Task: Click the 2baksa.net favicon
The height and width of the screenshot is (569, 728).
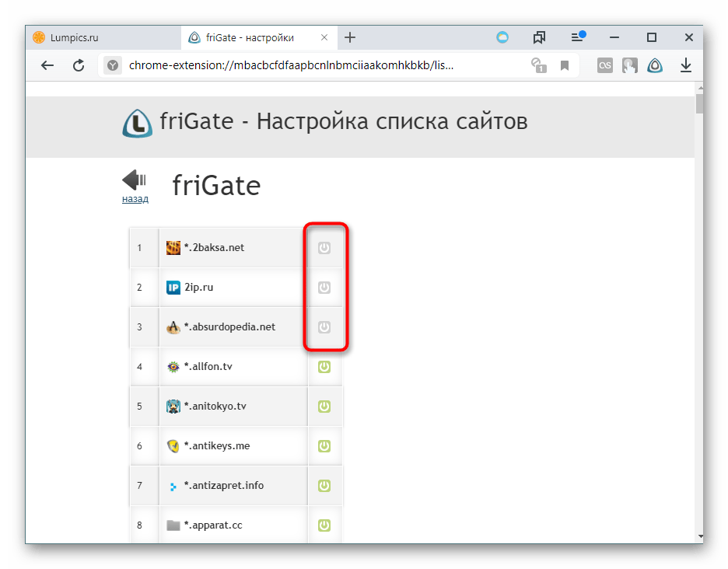Action: [x=173, y=248]
